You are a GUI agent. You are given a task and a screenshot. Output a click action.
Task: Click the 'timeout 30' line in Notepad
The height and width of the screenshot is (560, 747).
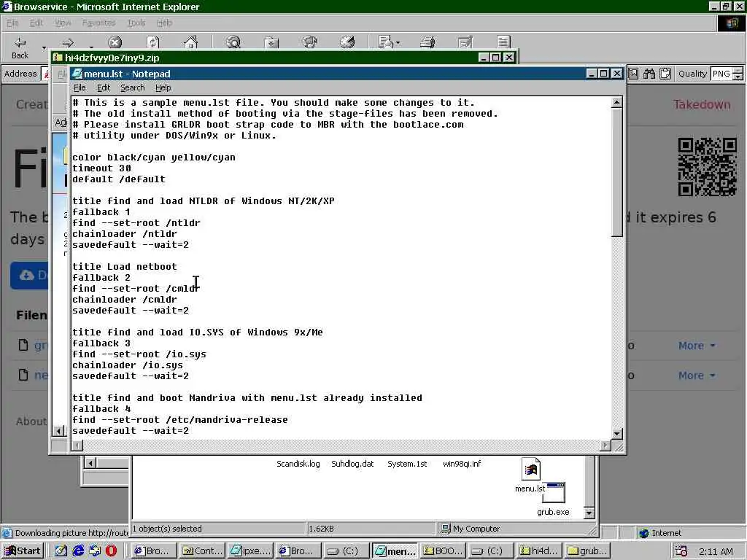pyautogui.click(x=101, y=168)
